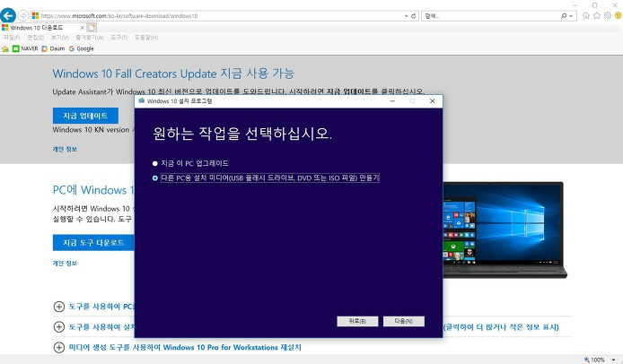623x364 pixels.
Task: Open the 도움말(H) menu
Action: click(x=145, y=38)
